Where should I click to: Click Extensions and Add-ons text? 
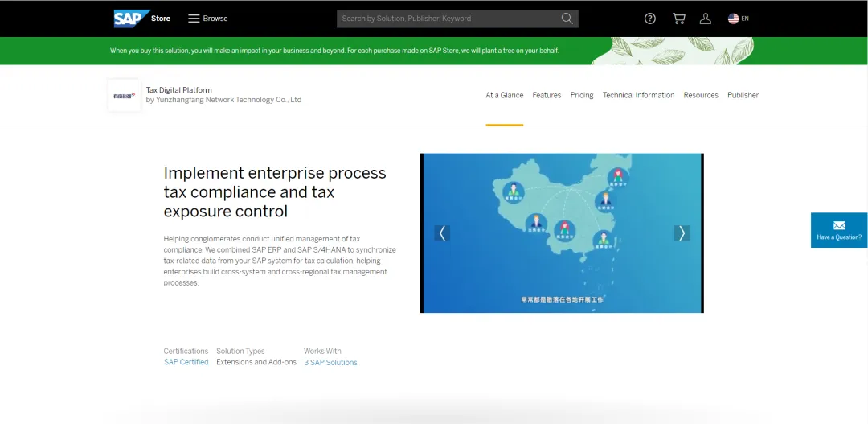(256, 362)
